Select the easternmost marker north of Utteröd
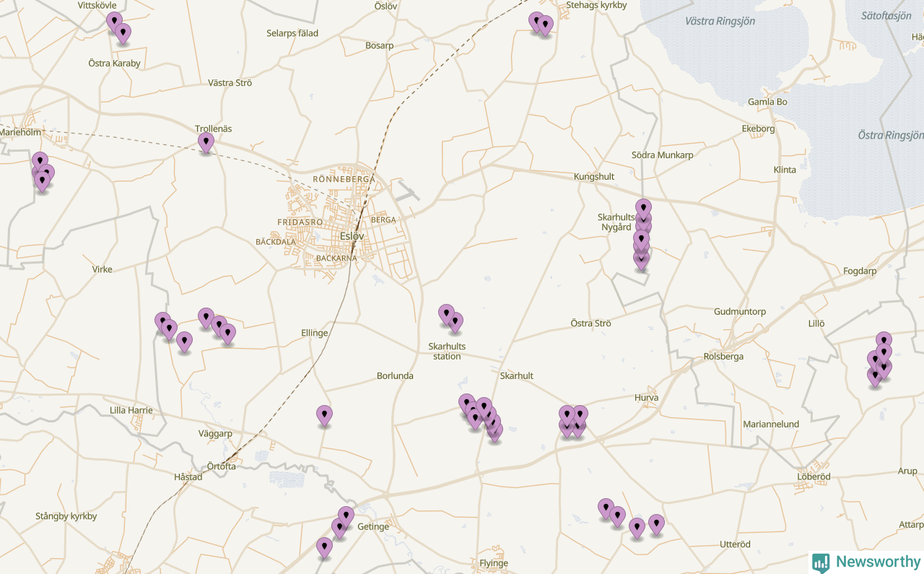 (656, 523)
